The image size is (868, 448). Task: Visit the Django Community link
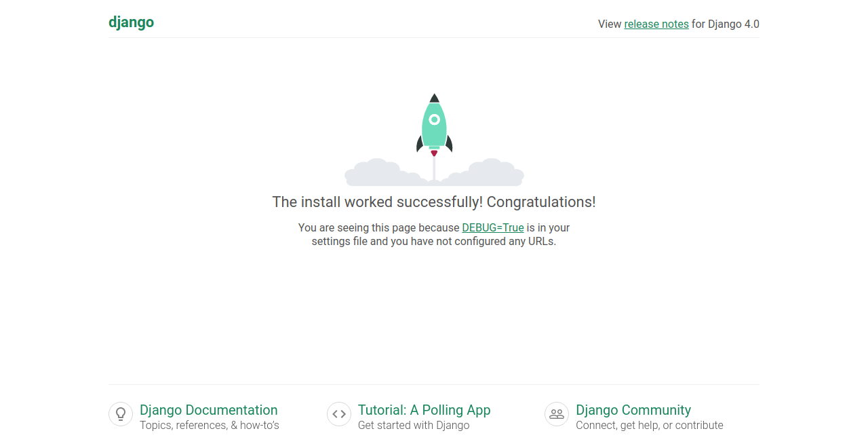(633, 410)
